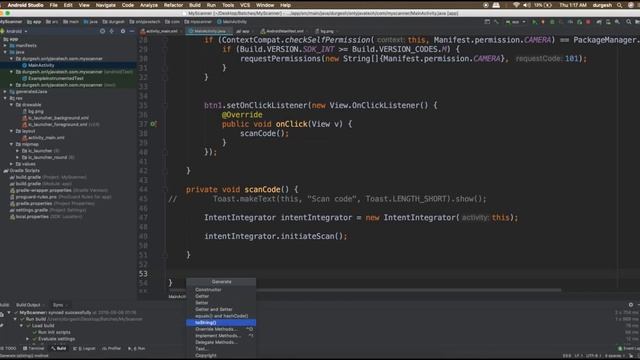Click the Wi-Fi status icon

coord(516,5)
